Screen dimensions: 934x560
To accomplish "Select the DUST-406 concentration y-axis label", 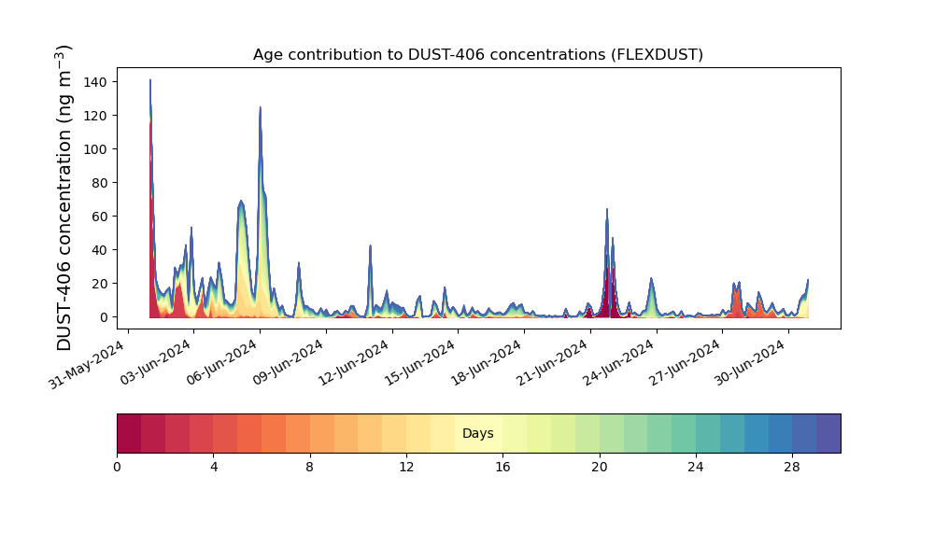I will [64, 198].
